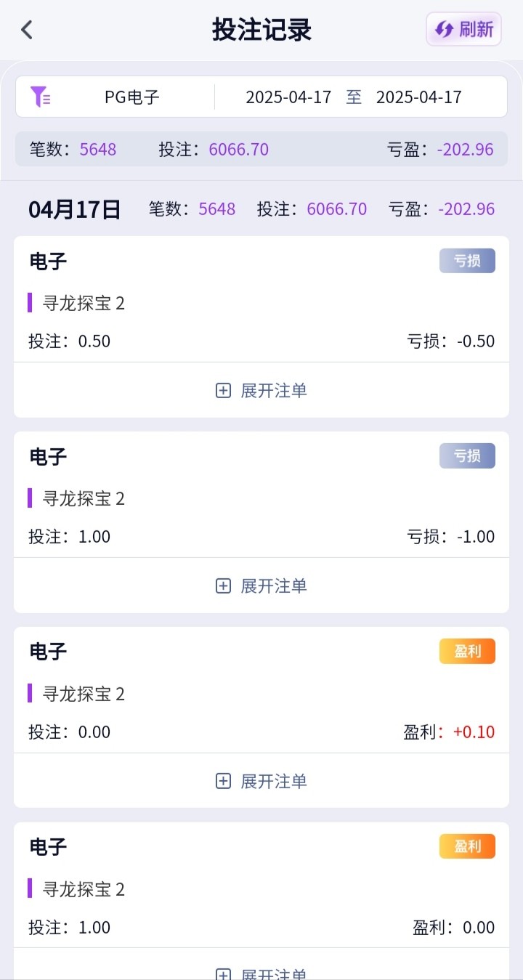Click the refresh icon in 刷新 button

[x=444, y=30]
